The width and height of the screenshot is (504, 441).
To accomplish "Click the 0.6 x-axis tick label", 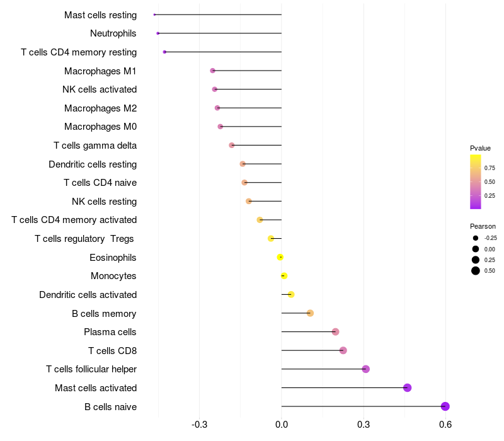I will click(445, 425).
